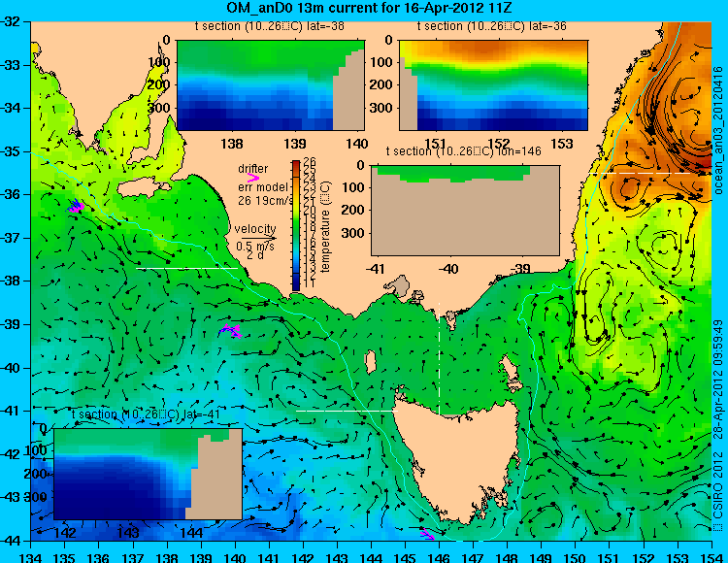Click Kangaroo Island near 137E, 36S
728x563 pixels.
(142, 188)
